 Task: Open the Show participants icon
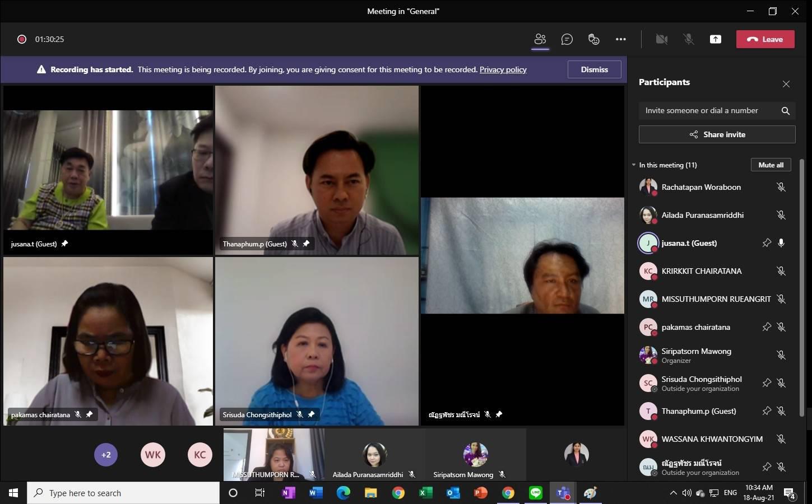pyautogui.click(x=540, y=39)
